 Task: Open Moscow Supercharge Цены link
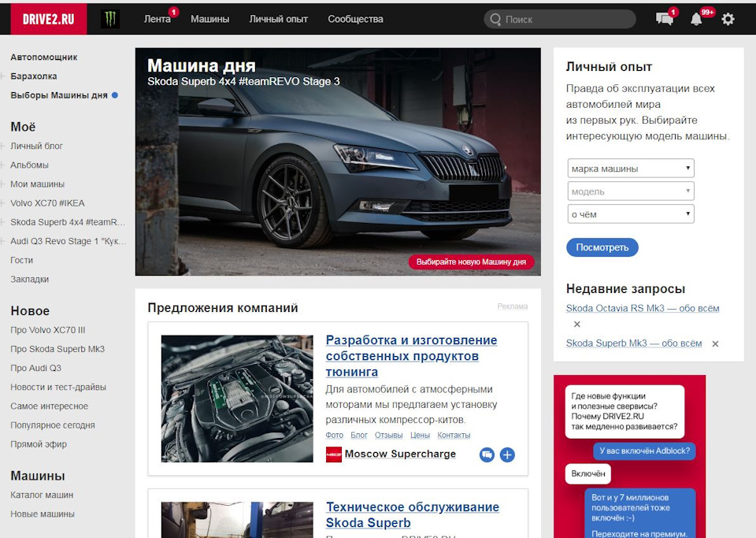[x=420, y=435]
